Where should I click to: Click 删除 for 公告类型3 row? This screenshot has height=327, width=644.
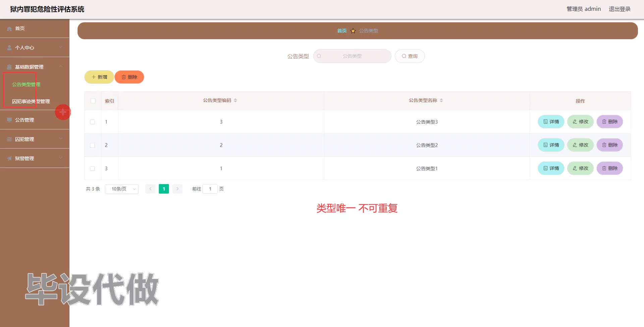[x=610, y=122]
